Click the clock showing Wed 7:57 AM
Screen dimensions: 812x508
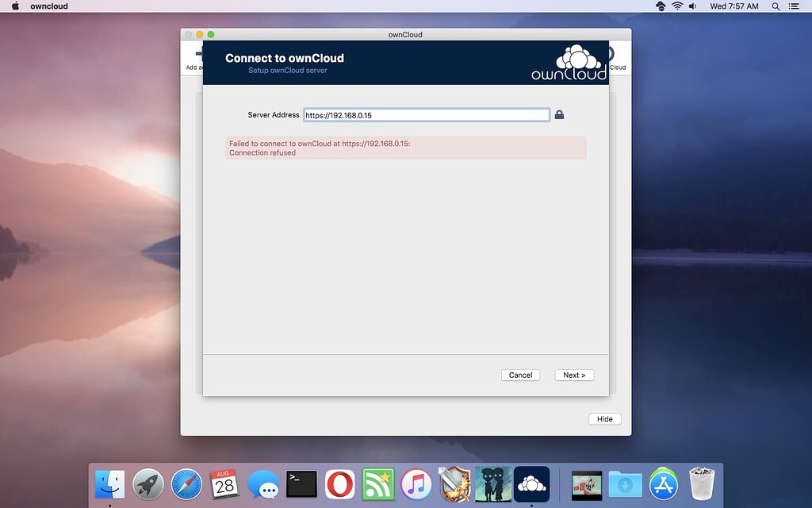coord(733,6)
